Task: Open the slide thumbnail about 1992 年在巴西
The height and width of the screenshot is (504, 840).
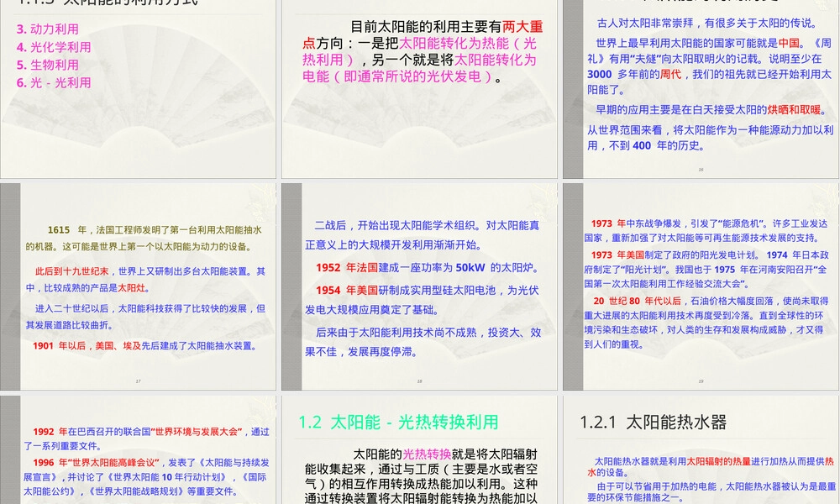Action: [x=139, y=450]
